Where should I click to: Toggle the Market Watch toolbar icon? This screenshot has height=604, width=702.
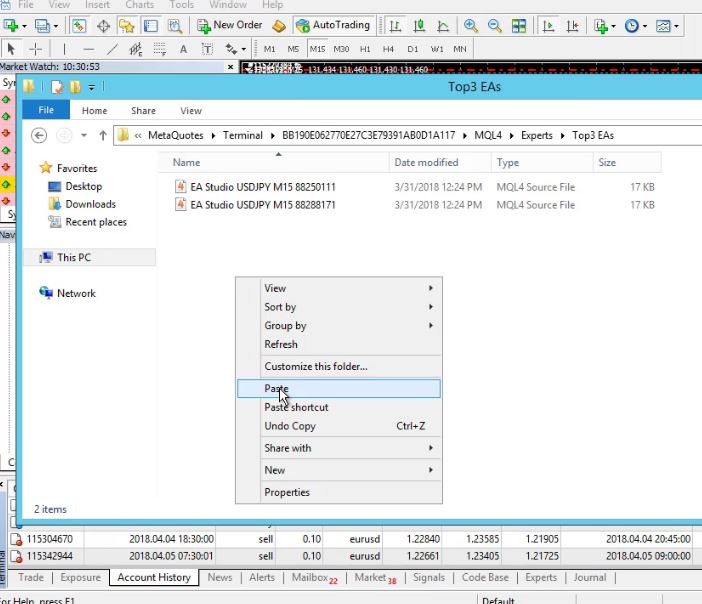79,26
